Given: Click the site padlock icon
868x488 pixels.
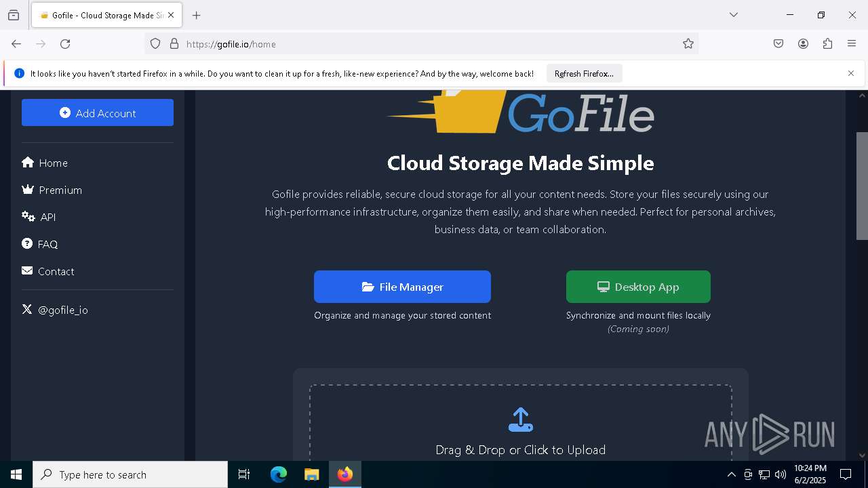Looking at the screenshot, I should click(x=174, y=44).
